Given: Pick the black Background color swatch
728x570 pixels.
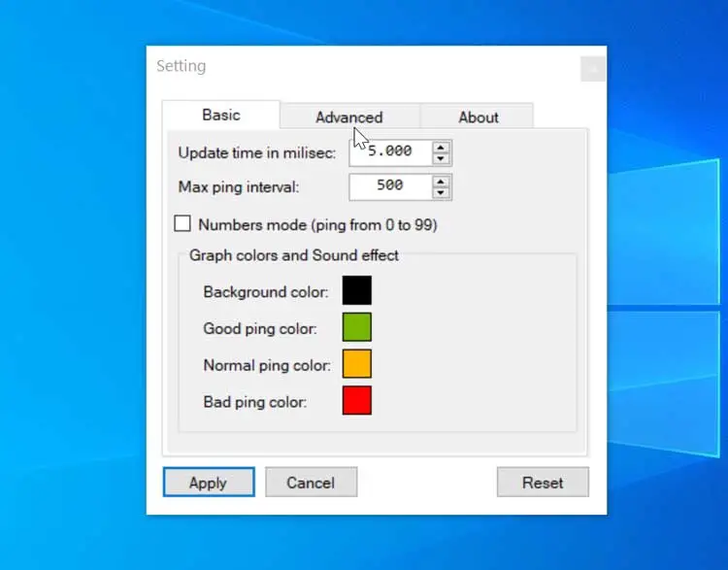Looking at the screenshot, I should [x=357, y=290].
